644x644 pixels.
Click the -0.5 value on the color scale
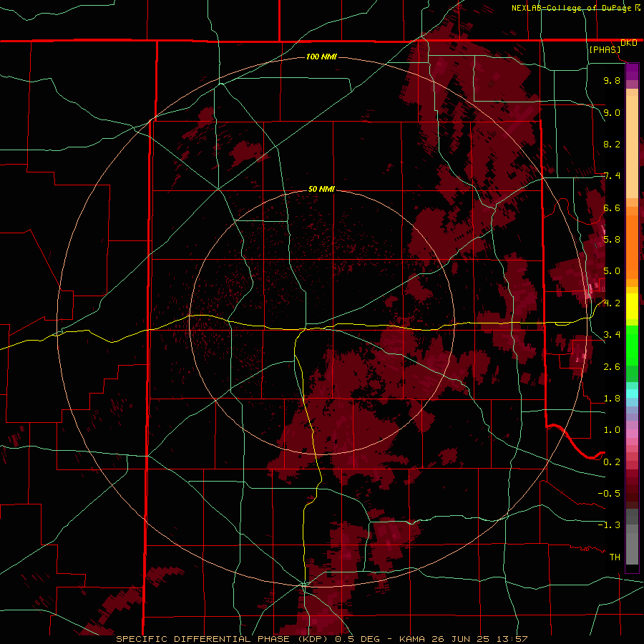[x=609, y=494]
